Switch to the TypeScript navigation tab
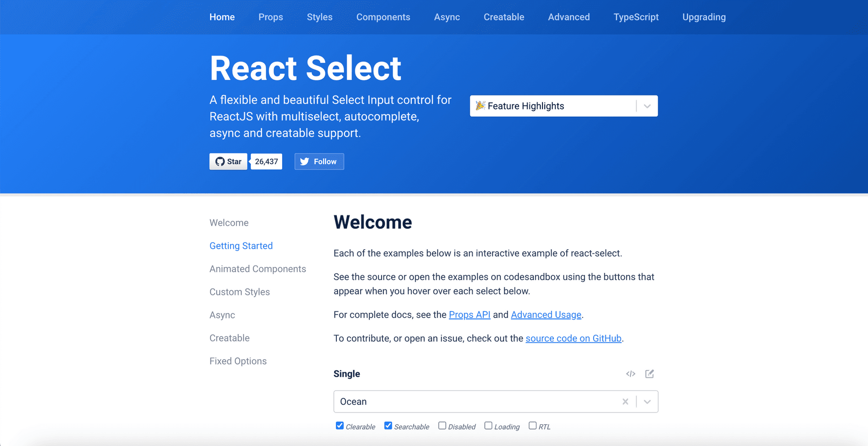 [x=636, y=17]
